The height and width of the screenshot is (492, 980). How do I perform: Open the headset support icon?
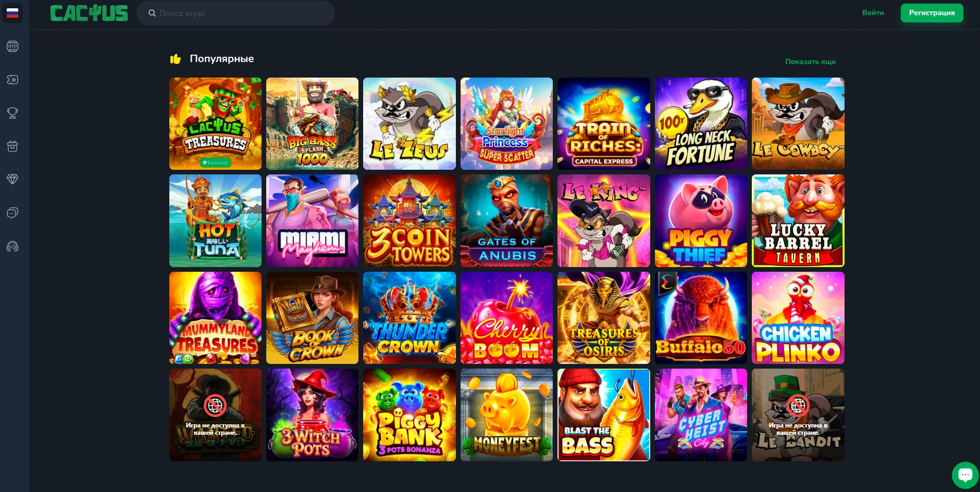[13, 246]
